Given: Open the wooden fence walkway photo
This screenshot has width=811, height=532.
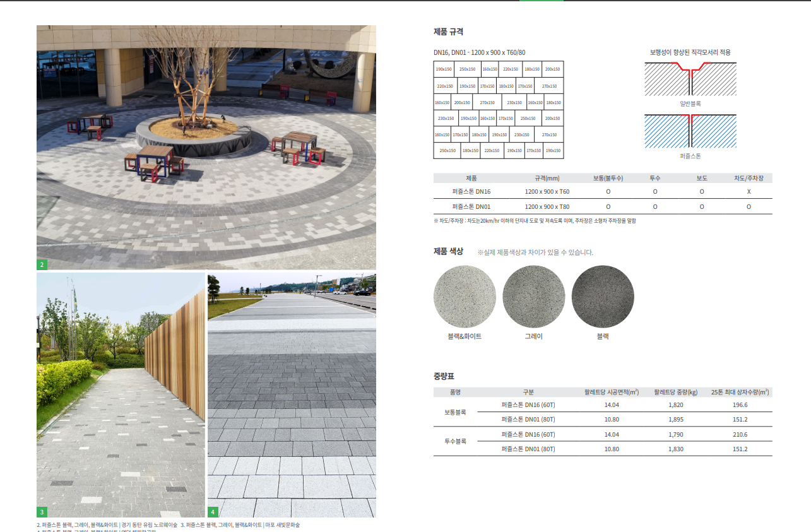Looking at the screenshot, I should click(x=121, y=395).
